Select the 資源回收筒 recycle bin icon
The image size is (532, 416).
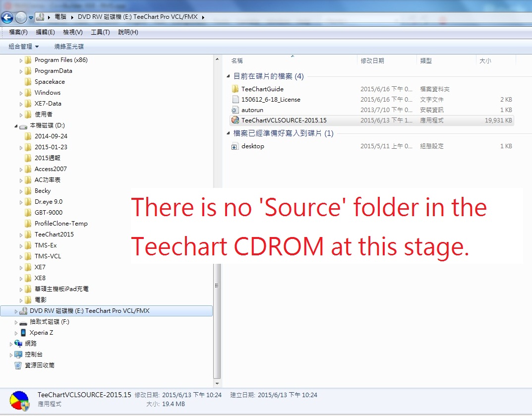coord(18,365)
